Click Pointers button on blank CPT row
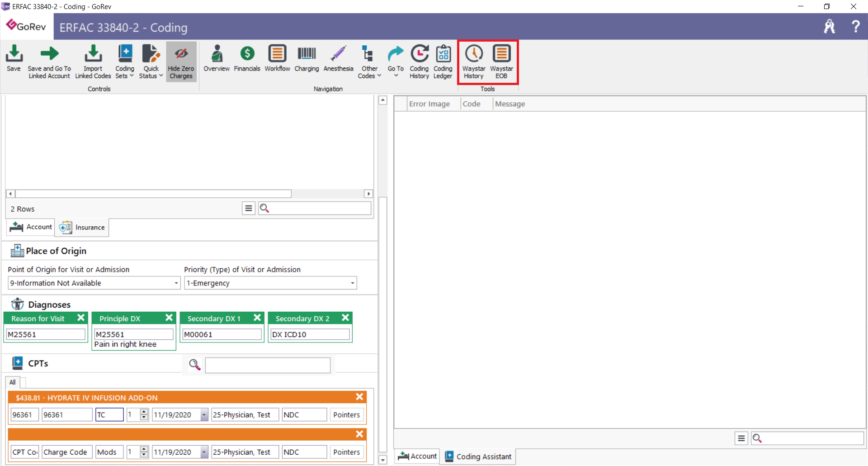868x466 pixels. coord(347,452)
